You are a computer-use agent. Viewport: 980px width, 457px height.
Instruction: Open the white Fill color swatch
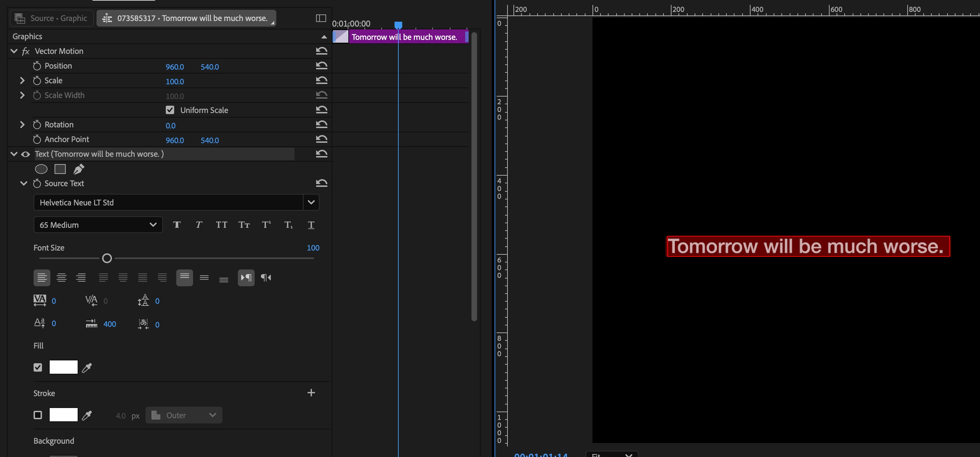pyautogui.click(x=64, y=367)
